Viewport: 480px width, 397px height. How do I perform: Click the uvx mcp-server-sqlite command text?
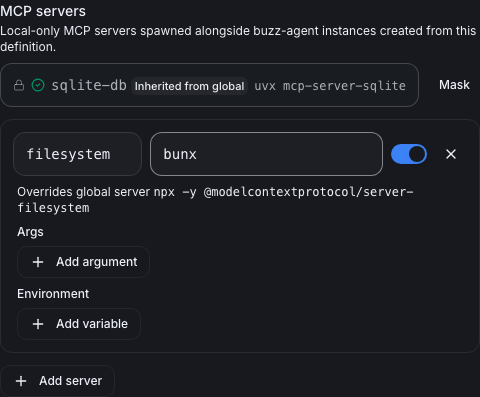point(330,86)
